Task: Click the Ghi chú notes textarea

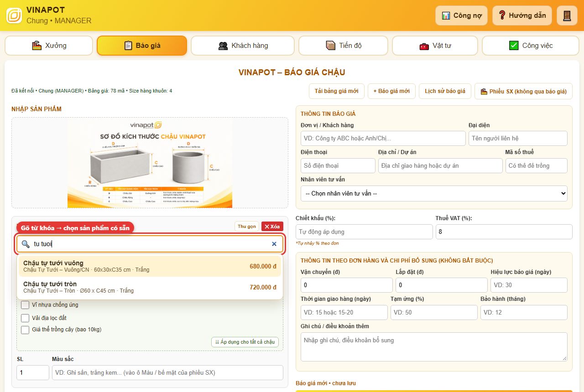Action: 434,347
